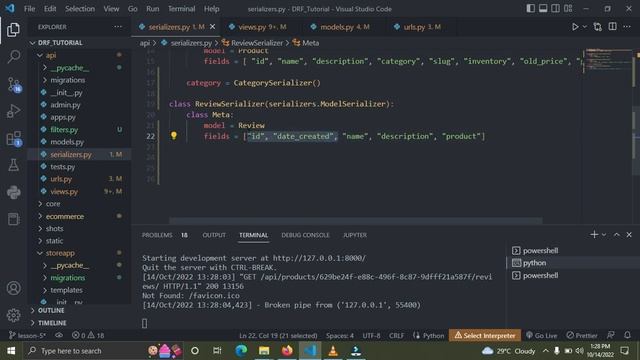Show code actions lightbulb on line 22
The image size is (640, 360).
174,136
